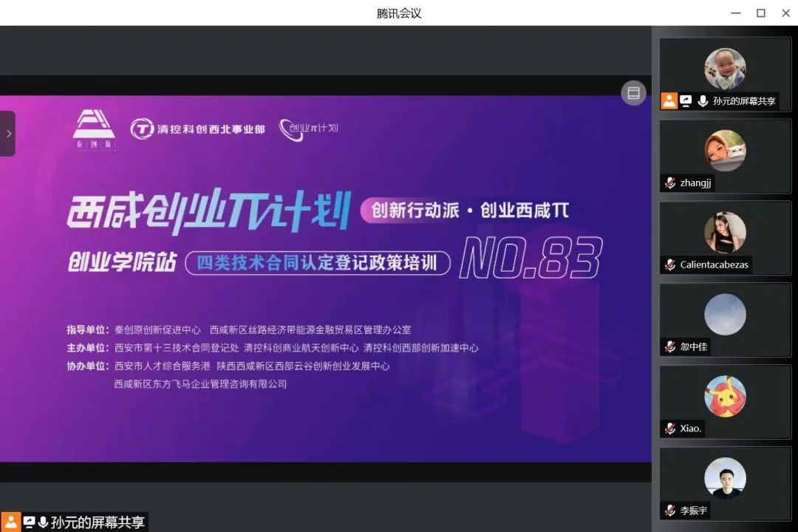The height and width of the screenshot is (532, 798).
Task: Click the screen share icon on 孙元's tile
Action: [x=686, y=101]
